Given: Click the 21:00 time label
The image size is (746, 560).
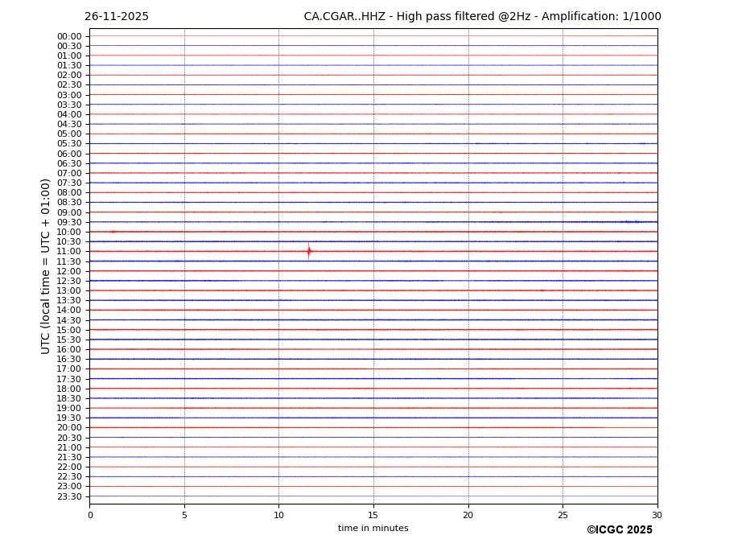Looking at the screenshot, I should coord(69,447).
